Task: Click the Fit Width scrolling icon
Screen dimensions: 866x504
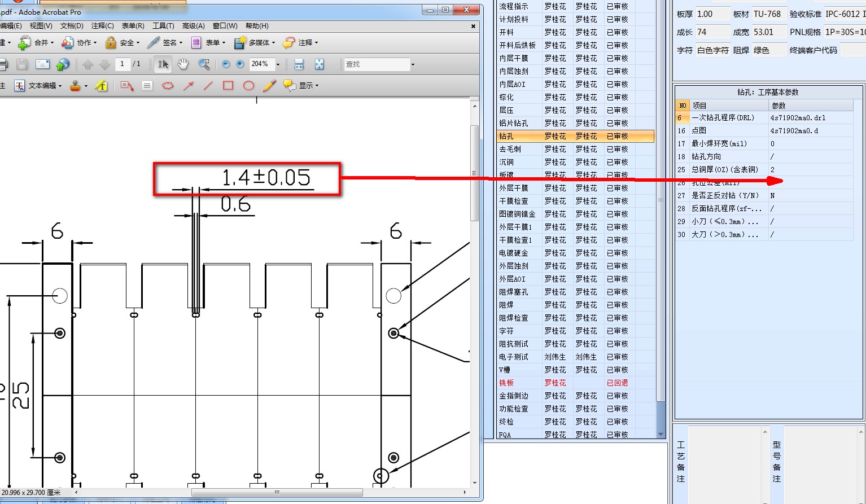Action: coord(299,64)
